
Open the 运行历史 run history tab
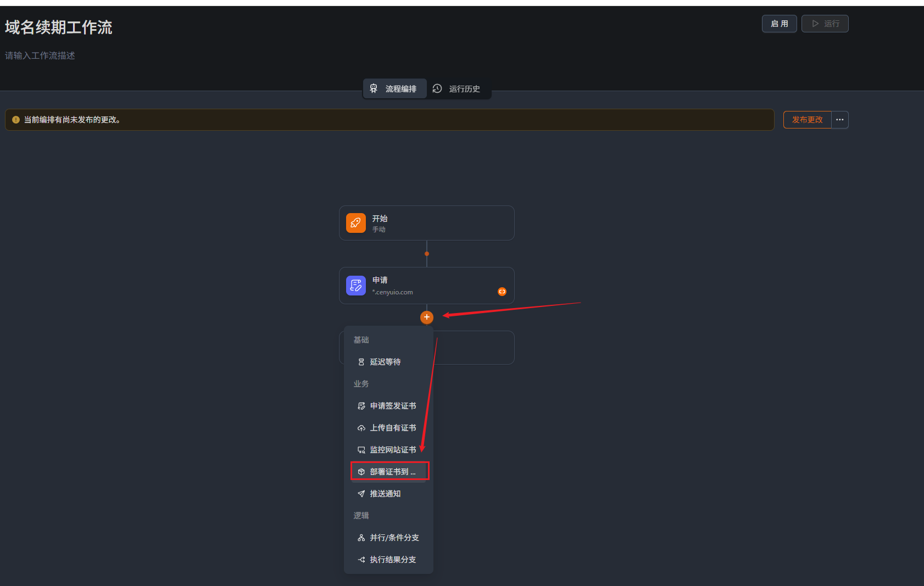(458, 88)
